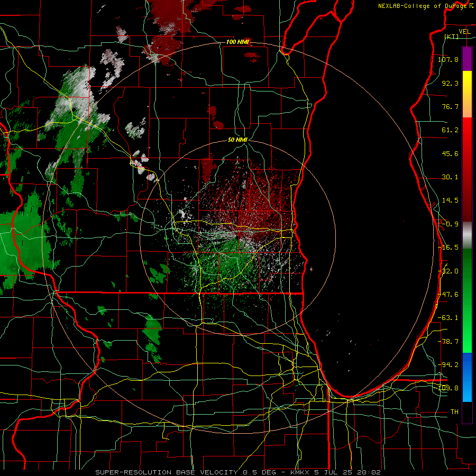Click the black TH segment of color bar
476x476 pixels.
[x=467, y=413]
